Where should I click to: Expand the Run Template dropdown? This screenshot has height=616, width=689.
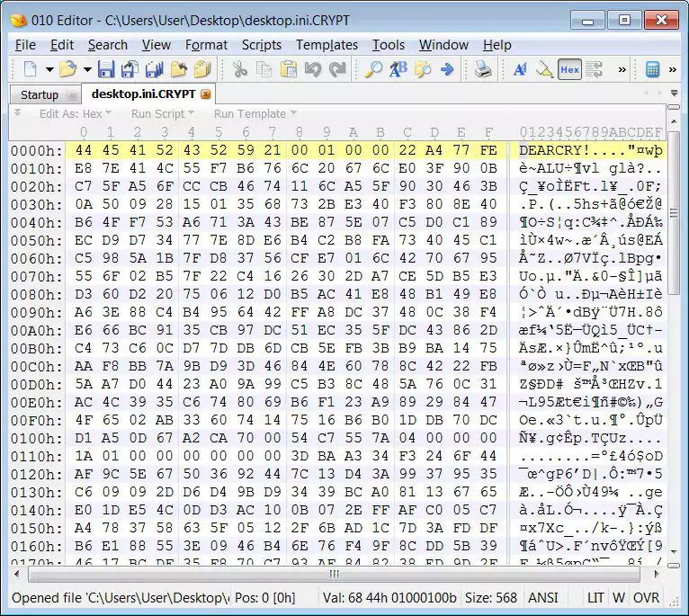coord(255,114)
